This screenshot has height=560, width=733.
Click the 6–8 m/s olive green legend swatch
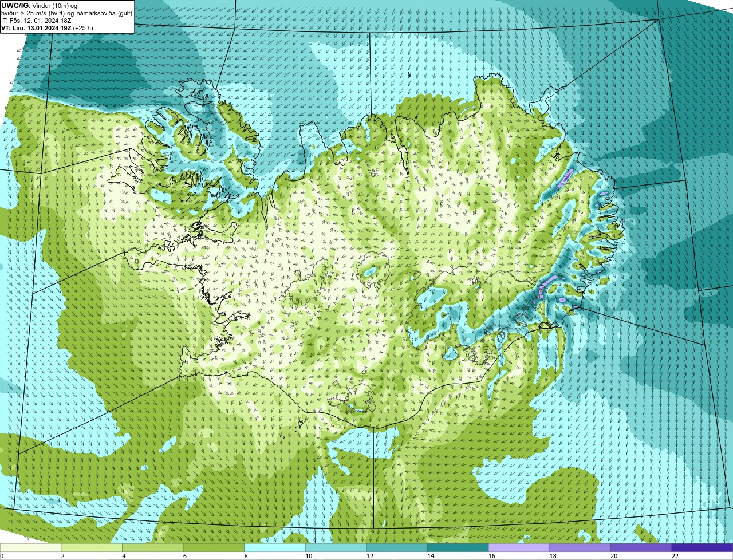click(x=214, y=547)
